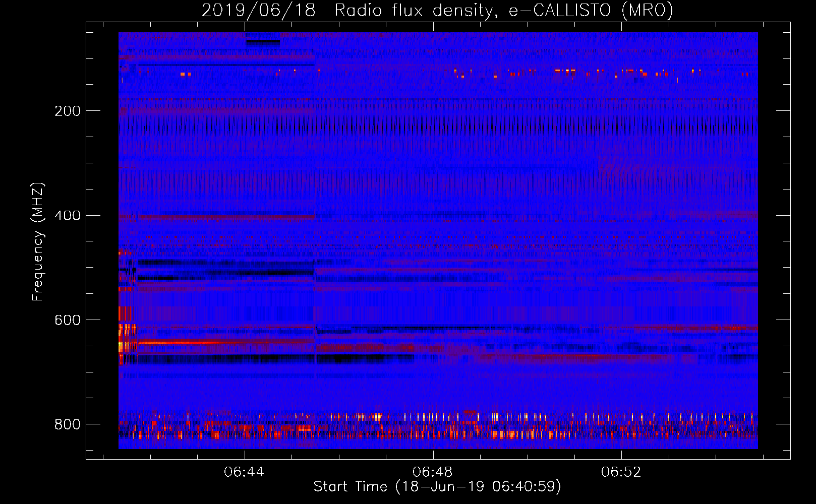816x504 pixels.
Task: Click the 'Start Time (18-Jun-19 06:40:59)' x-axis label
Action: coord(437,487)
